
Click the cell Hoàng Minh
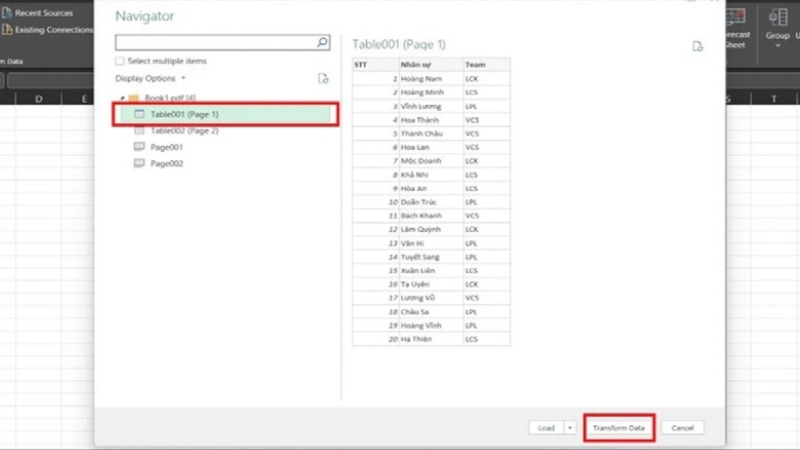[x=431, y=92]
